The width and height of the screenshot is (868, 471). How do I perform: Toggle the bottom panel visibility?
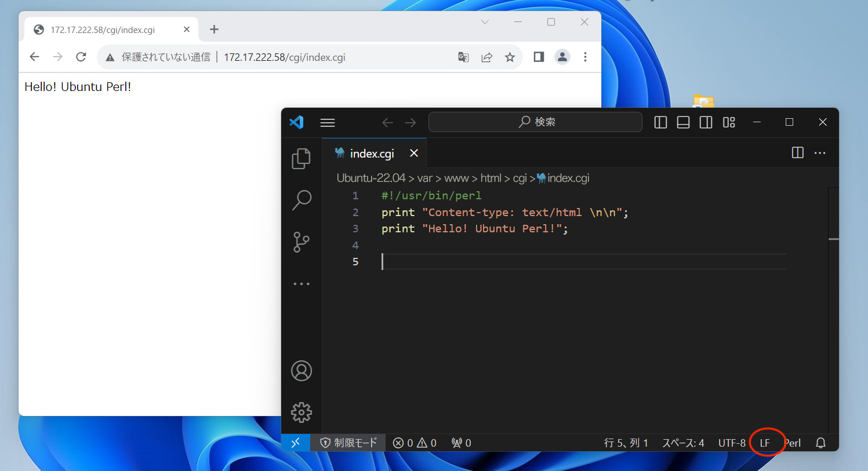click(x=683, y=122)
